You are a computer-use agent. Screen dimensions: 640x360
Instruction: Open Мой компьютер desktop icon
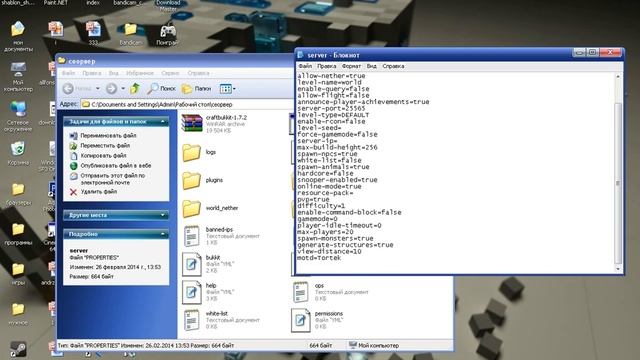click(18, 77)
